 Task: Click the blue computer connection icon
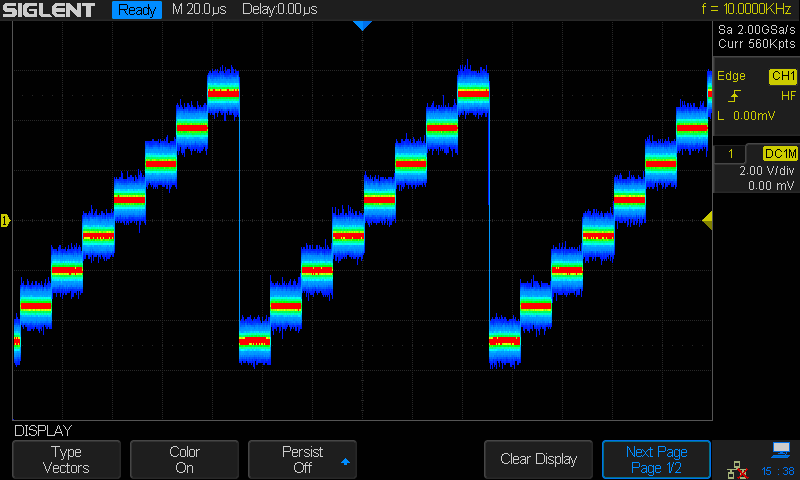point(780,450)
